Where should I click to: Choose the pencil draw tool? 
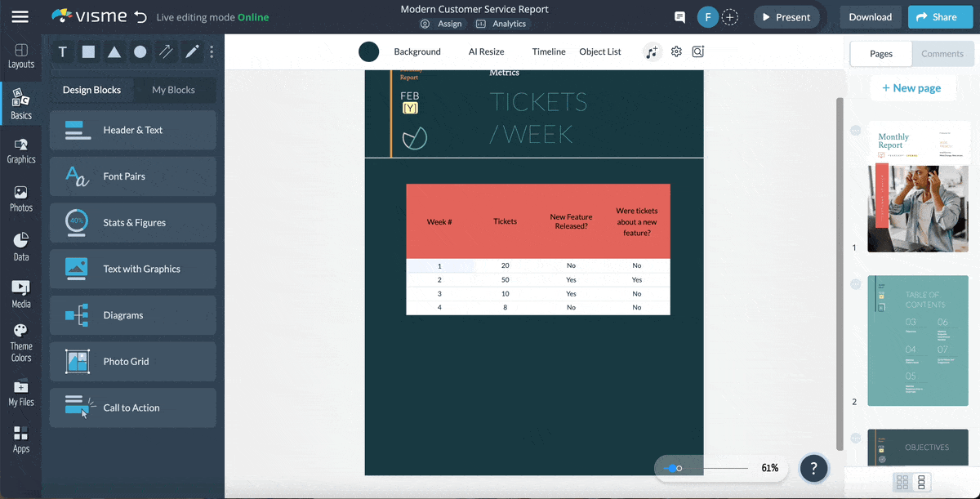[192, 52]
